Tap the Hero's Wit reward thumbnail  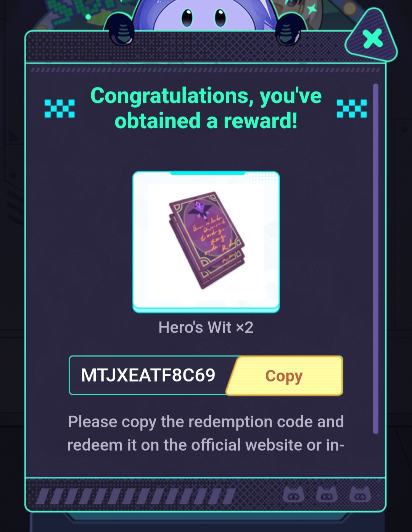point(206,241)
